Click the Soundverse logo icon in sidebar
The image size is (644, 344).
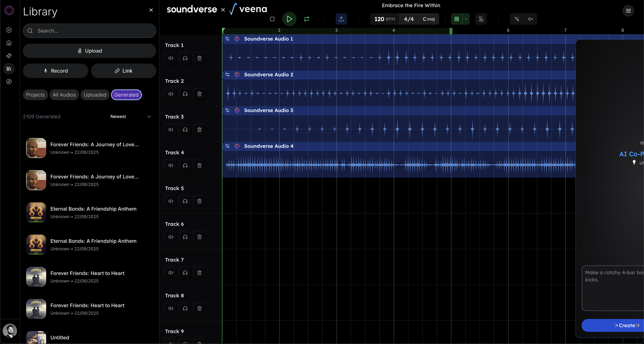(9, 11)
